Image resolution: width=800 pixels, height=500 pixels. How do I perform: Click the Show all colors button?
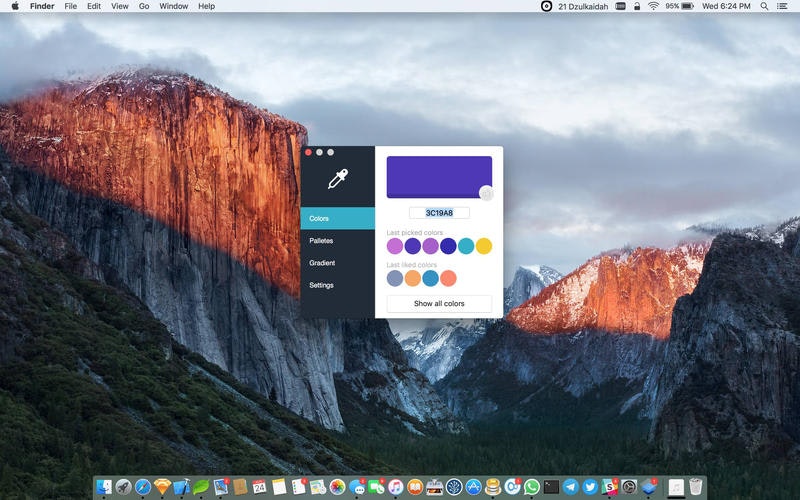tap(439, 304)
